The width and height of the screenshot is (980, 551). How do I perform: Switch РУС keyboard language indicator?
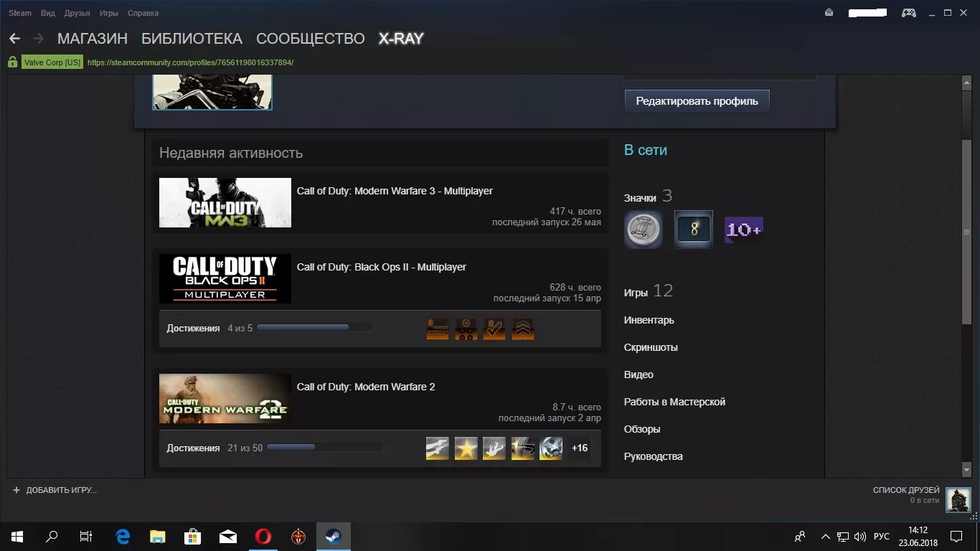882,537
